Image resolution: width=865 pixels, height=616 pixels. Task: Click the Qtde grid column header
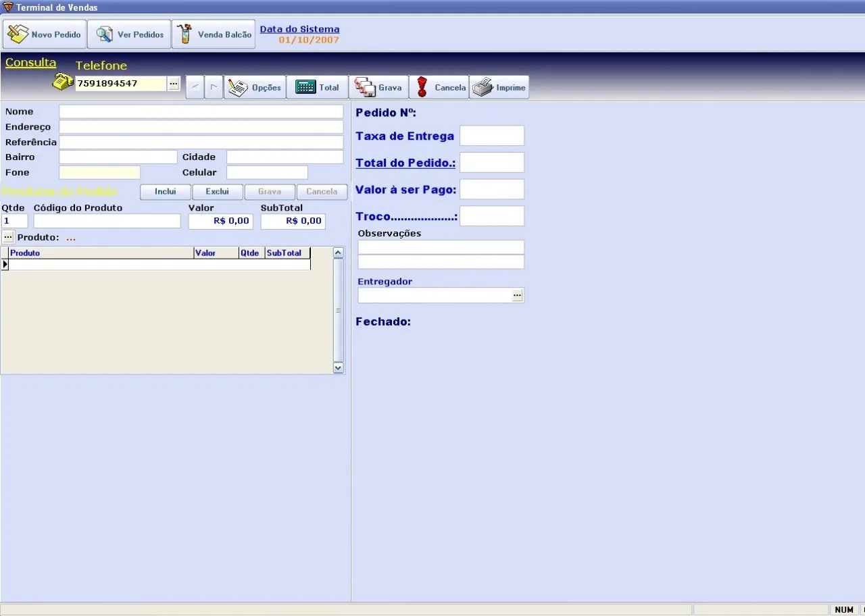(251, 253)
